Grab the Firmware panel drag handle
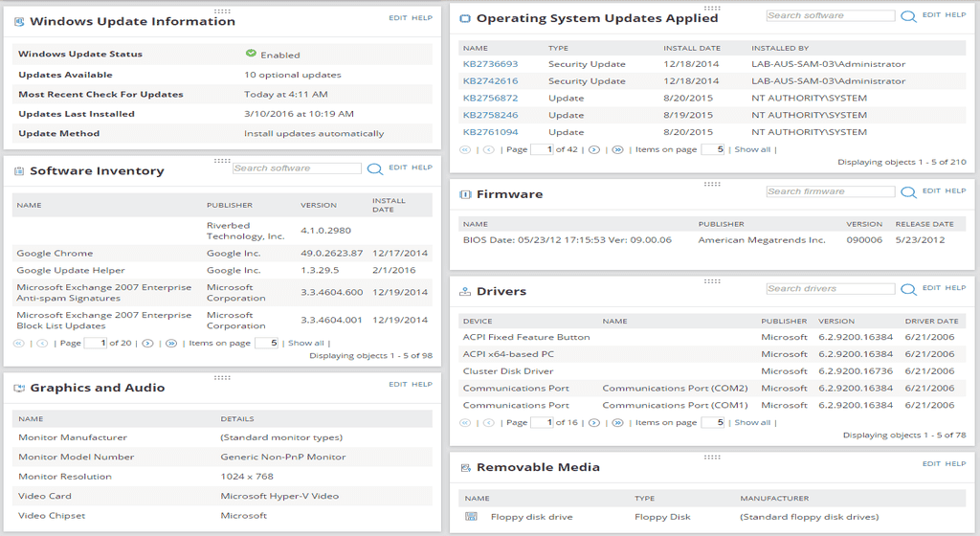980x536 pixels. coord(712,183)
